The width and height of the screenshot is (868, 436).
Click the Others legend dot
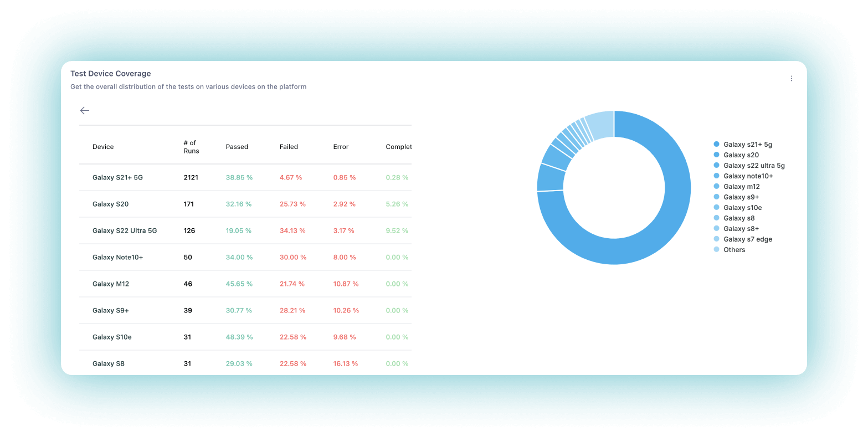pos(716,250)
